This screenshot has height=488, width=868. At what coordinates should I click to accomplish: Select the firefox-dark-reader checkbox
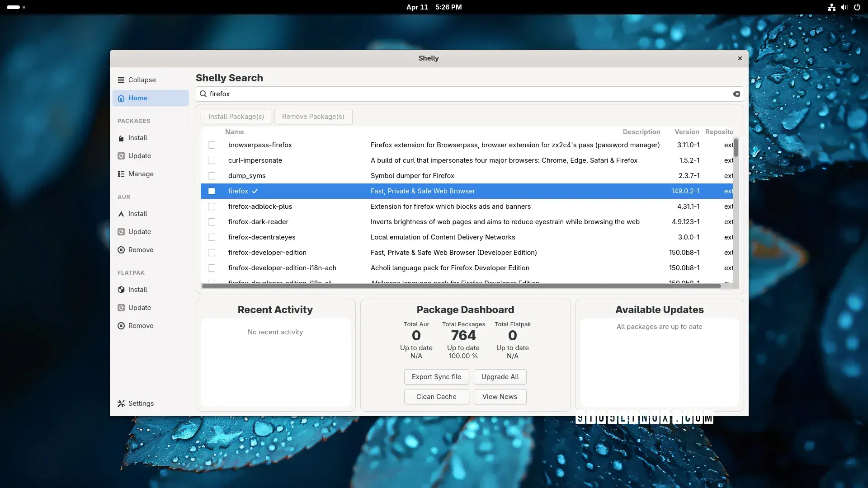tap(212, 222)
